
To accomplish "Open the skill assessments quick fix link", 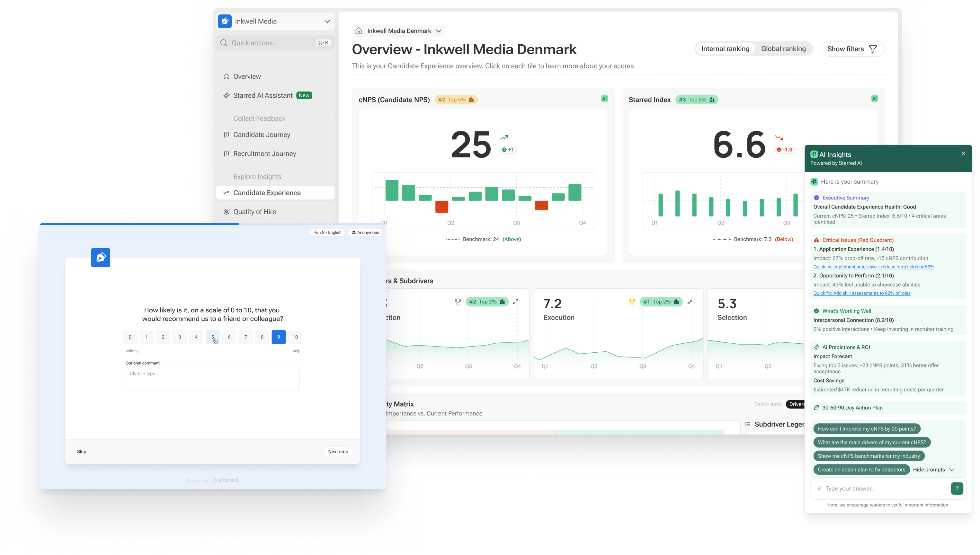I will [861, 293].
